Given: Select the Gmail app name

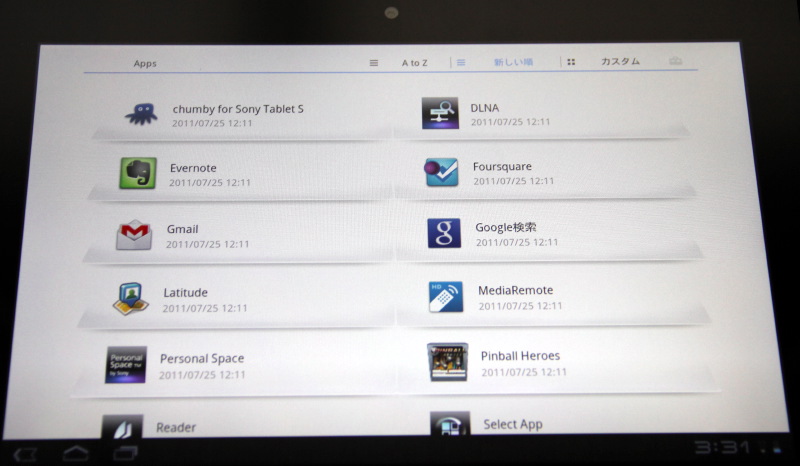Looking at the screenshot, I should click(183, 229).
